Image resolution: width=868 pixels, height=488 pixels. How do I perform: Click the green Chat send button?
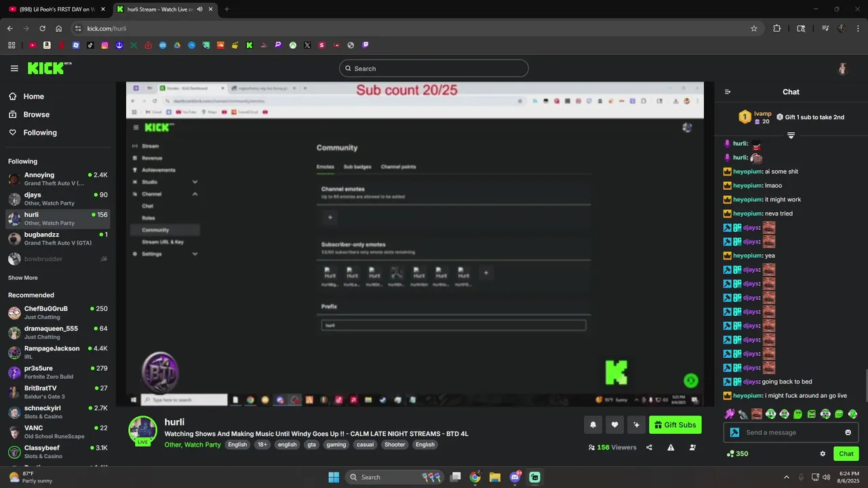point(846,453)
